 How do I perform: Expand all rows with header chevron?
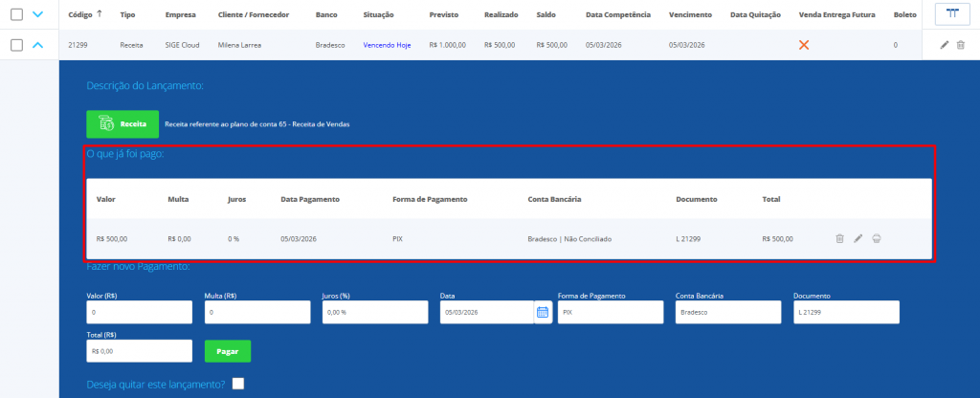pyautogui.click(x=37, y=14)
